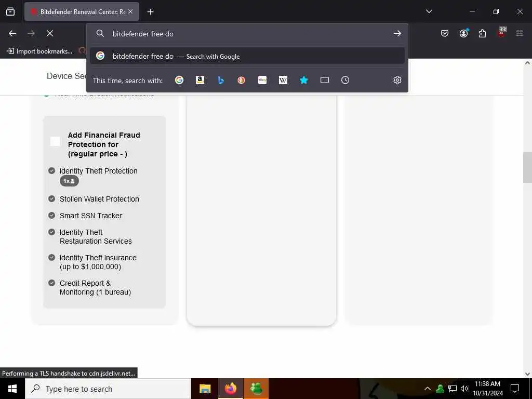Click Import bookmarks toolbar item
This screenshot has height=399, width=532.
click(39, 51)
